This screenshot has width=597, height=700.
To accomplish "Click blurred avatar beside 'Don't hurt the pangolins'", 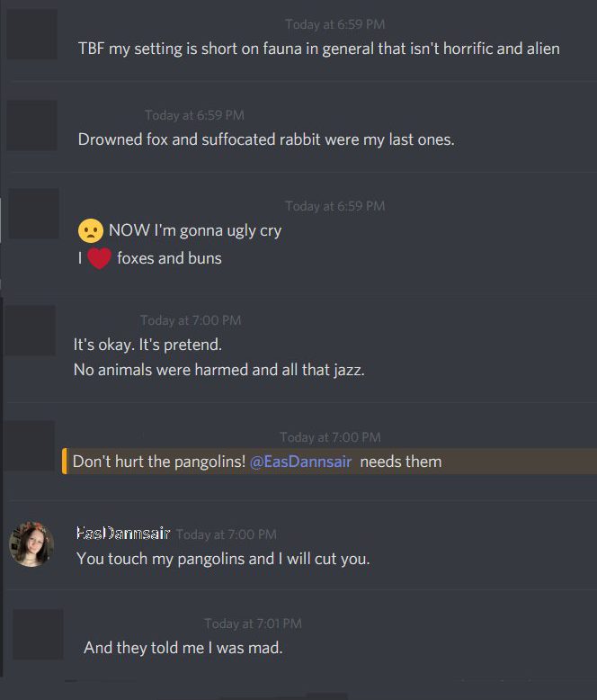I will click(29, 445).
